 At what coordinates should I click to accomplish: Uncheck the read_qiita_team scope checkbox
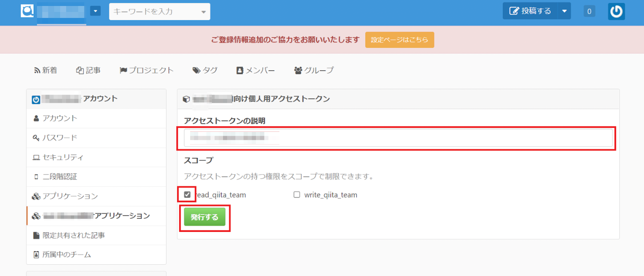pos(187,194)
